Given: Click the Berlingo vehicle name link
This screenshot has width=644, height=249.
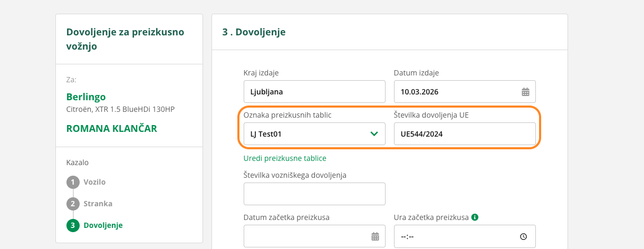Looking at the screenshot, I should point(86,97).
